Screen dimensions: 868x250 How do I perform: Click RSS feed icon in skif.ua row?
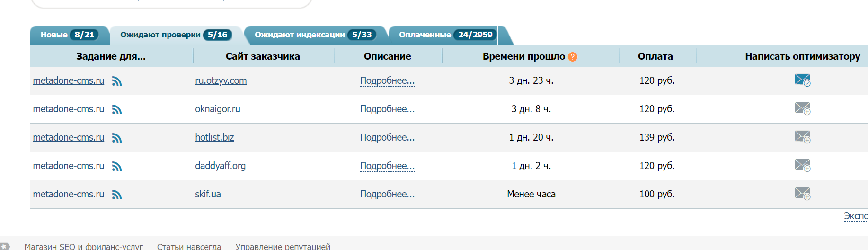pyautogui.click(x=117, y=195)
